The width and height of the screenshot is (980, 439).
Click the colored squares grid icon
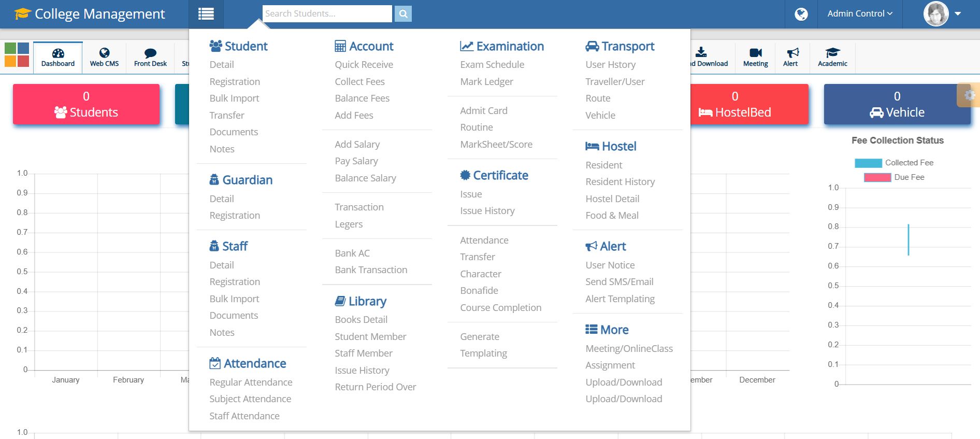tap(17, 55)
